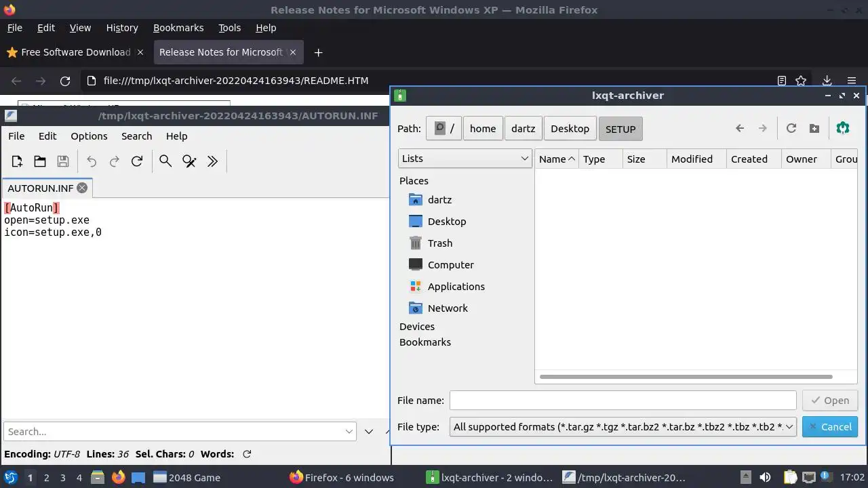This screenshot has height=488, width=868.
Task: Switch to the Free Software Download tab
Action: (x=75, y=52)
